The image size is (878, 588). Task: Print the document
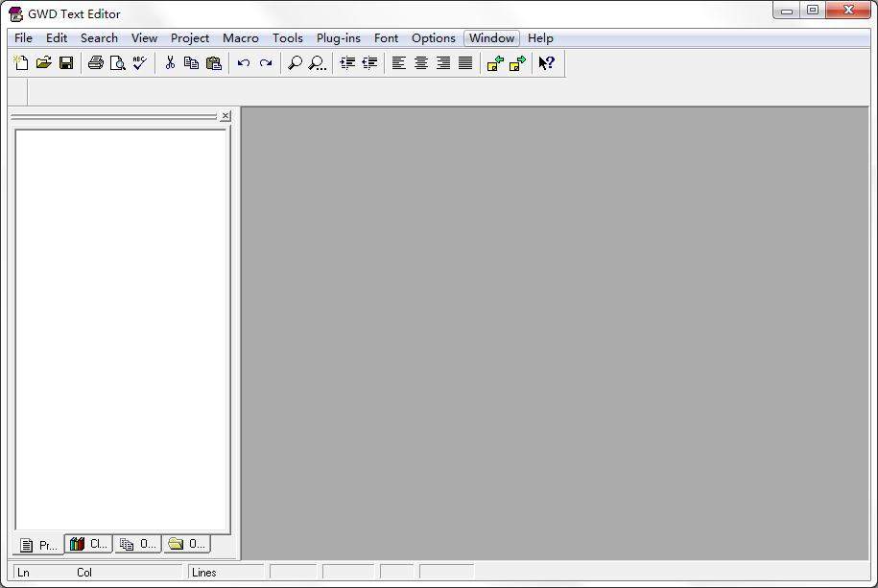(x=96, y=62)
